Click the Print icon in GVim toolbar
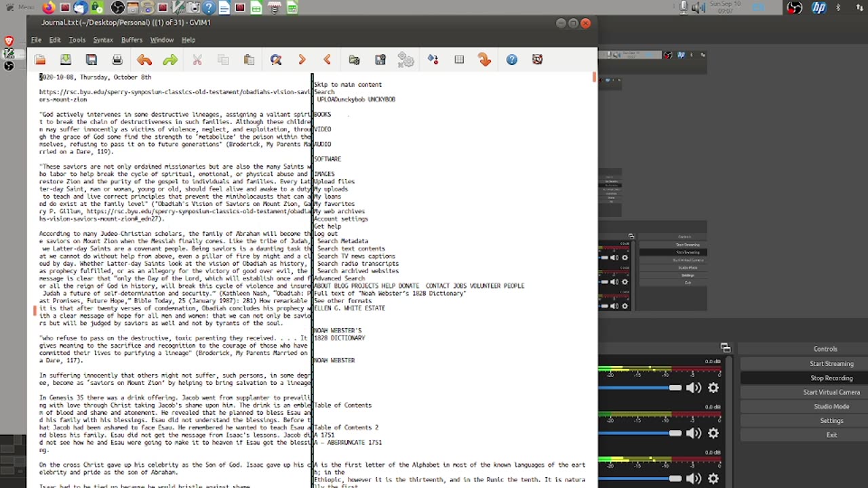The width and height of the screenshot is (868, 488). (117, 60)
